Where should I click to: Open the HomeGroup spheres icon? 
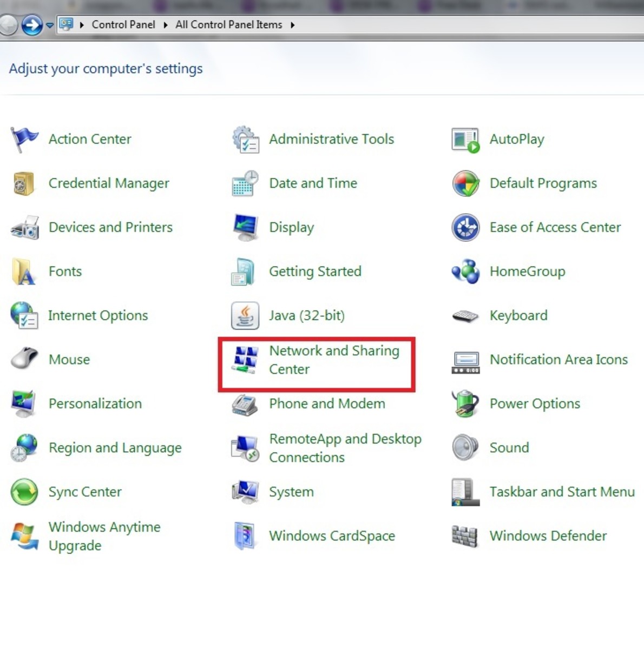[465, 271]
